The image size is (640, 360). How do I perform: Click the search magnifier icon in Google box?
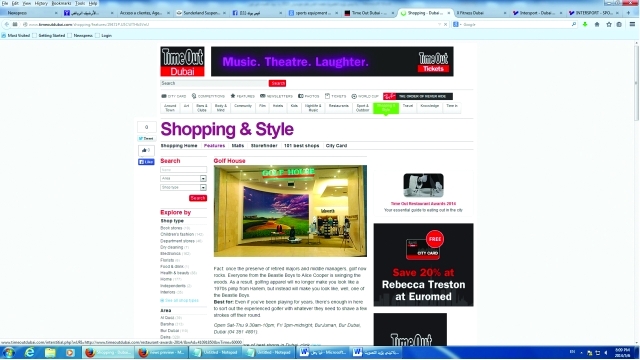[573, 24]
